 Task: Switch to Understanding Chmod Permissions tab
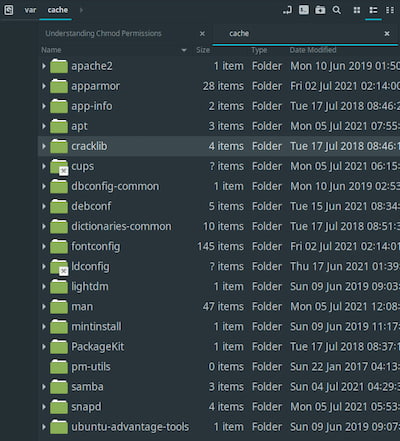103,33
